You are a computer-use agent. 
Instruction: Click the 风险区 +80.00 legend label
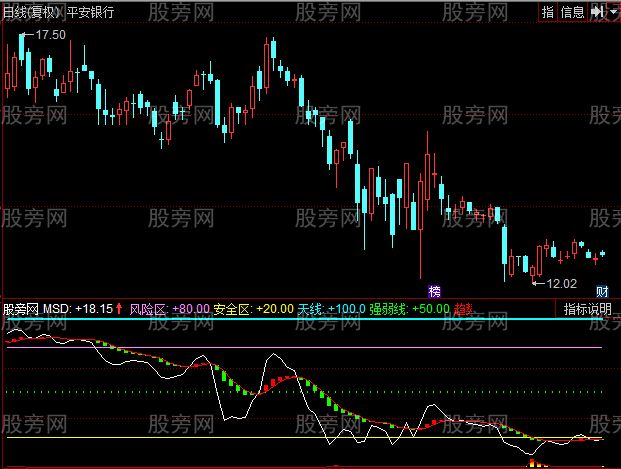tap(169, 309)
